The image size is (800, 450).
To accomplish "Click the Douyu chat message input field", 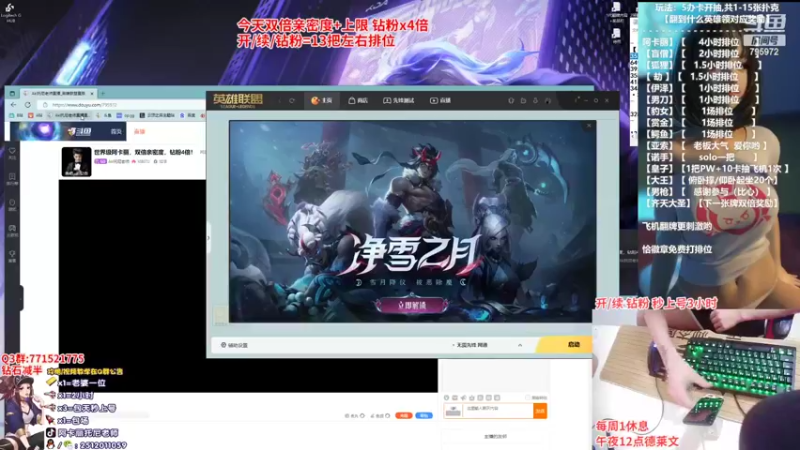I will pyautogui.click(x=498, y=410).
